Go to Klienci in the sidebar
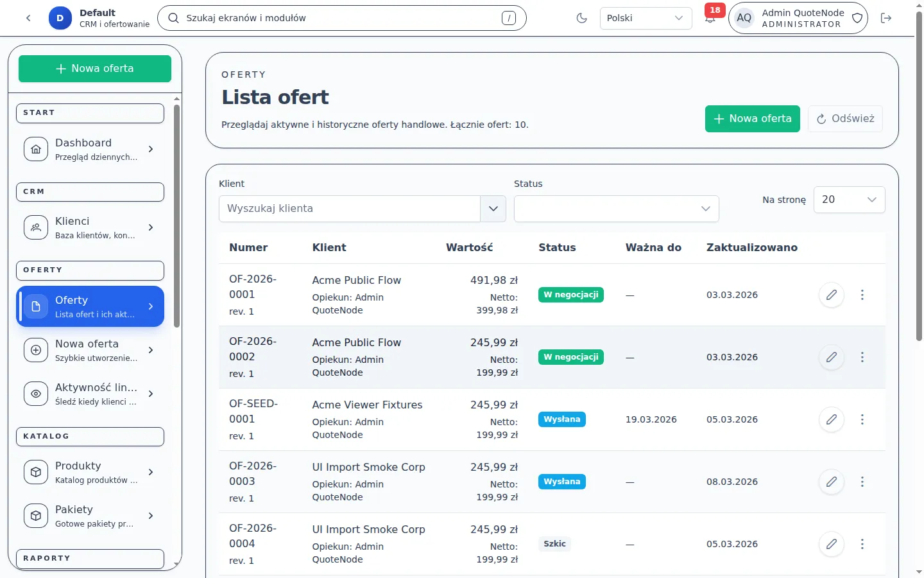 click(90, 227)
